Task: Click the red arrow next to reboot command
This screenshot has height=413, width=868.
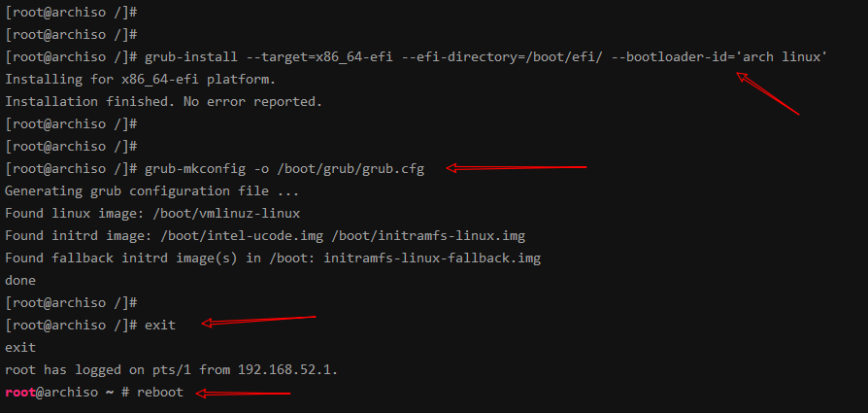Action: click(x=243, y=393)
